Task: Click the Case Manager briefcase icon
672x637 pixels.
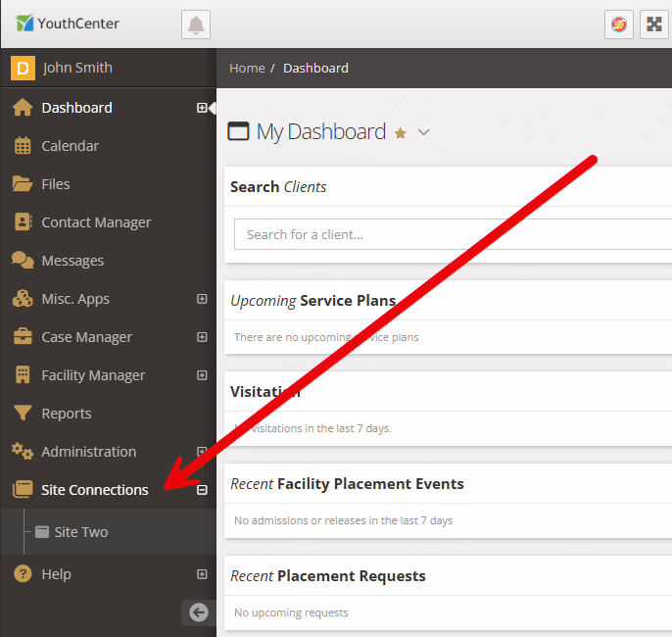Action: coord(23,336)
